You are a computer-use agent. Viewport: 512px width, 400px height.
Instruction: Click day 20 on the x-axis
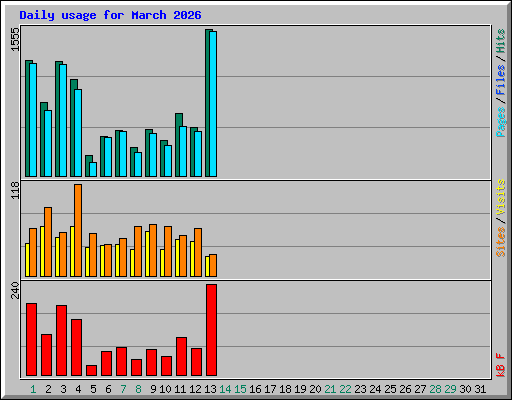pyautogui.click(x=315, y=389)
